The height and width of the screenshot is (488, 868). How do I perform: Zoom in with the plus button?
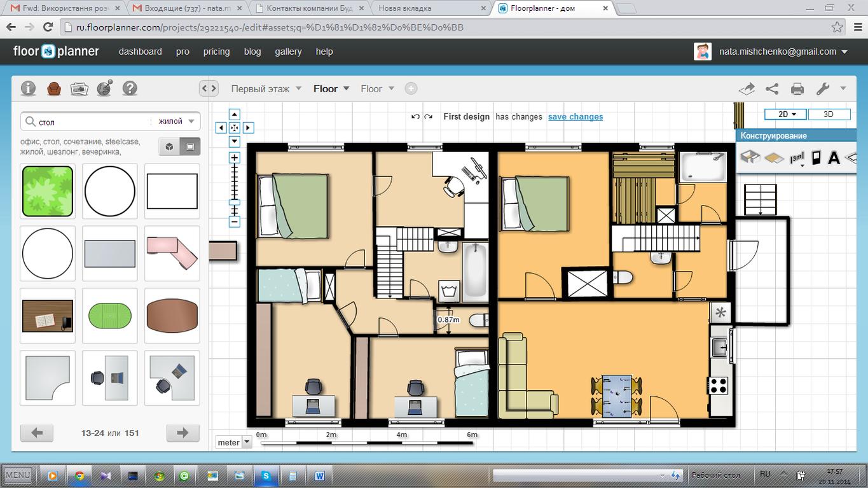pos(235,158)
